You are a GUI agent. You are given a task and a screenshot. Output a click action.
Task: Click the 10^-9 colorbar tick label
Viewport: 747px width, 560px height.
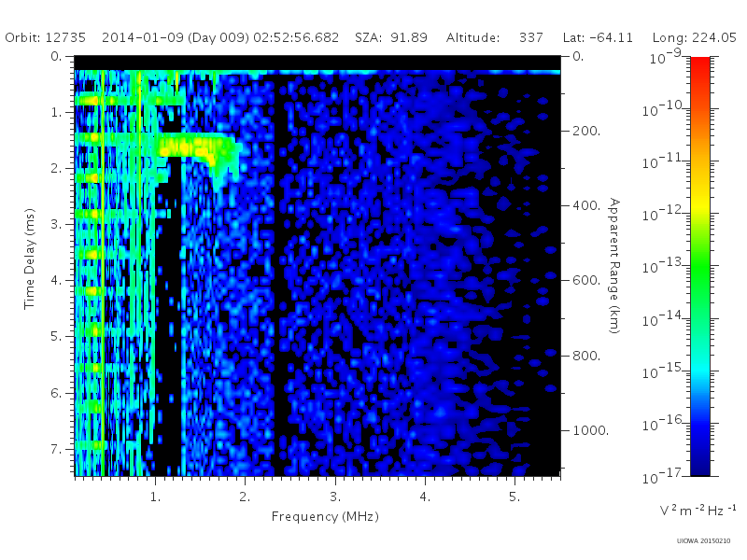pos(665,58)
